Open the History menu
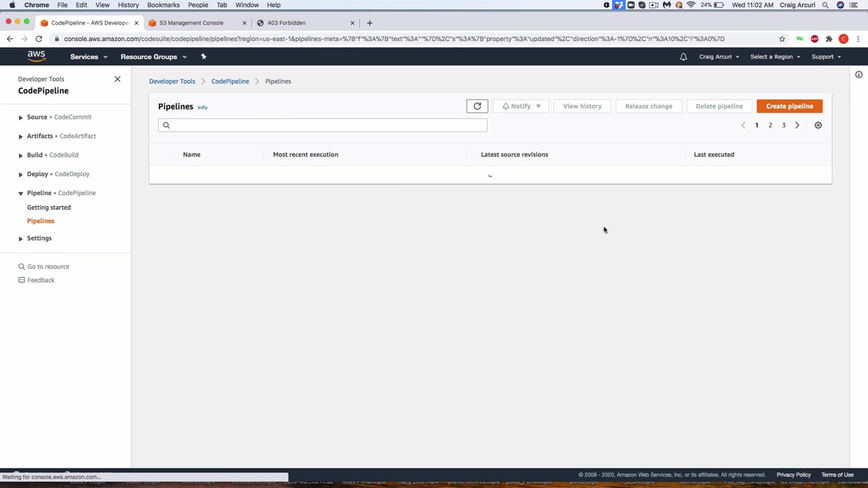The height and width of the screenshot is (488, 868). coord(128,5)
